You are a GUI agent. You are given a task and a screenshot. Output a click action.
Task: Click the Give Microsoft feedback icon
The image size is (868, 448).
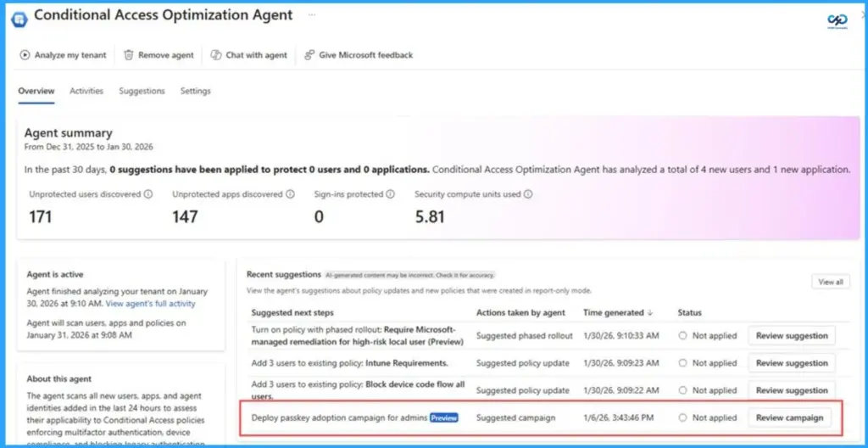coord(309,55)
